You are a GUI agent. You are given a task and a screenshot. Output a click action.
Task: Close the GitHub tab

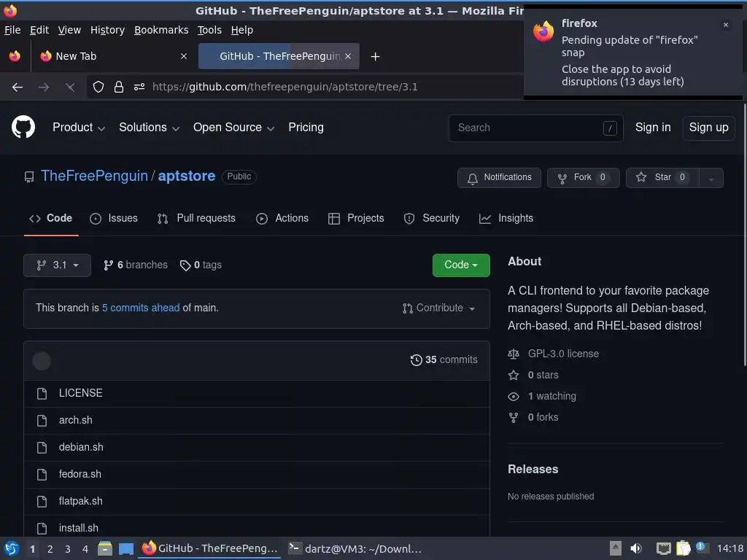(348, 56)
